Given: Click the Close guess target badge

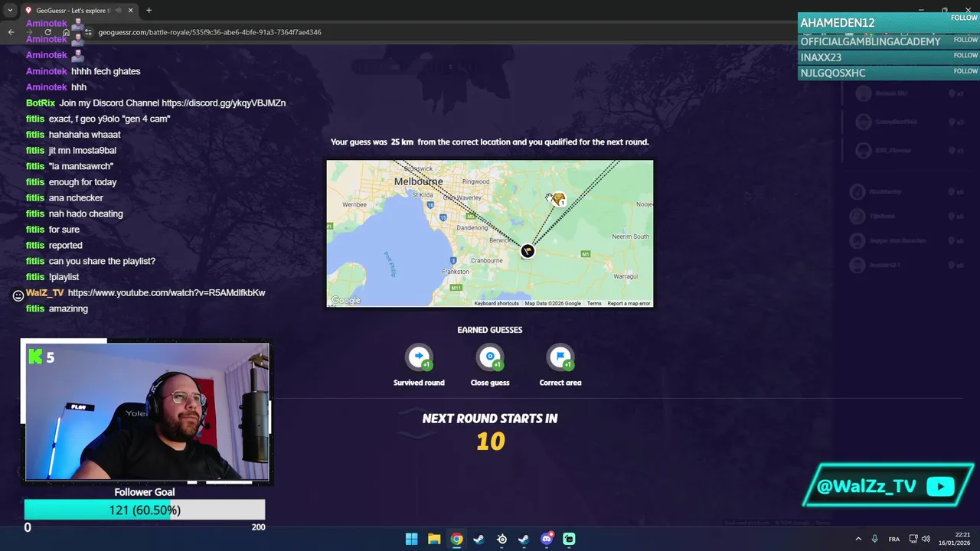Looking at the screenshot, I should pyautogui.click(x=490, y=357).
